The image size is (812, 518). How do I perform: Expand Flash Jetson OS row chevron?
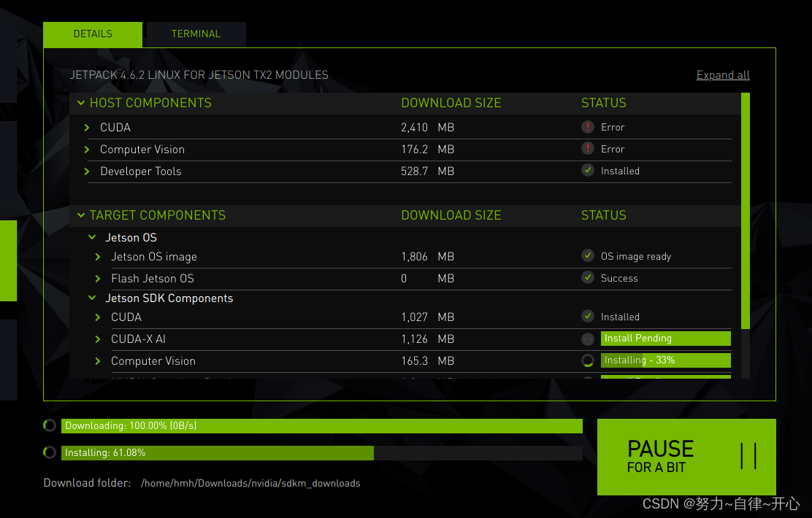coord(98,279)
